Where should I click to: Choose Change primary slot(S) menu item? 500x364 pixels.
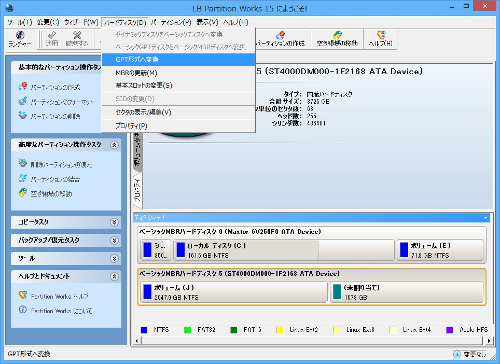point(178,85)
